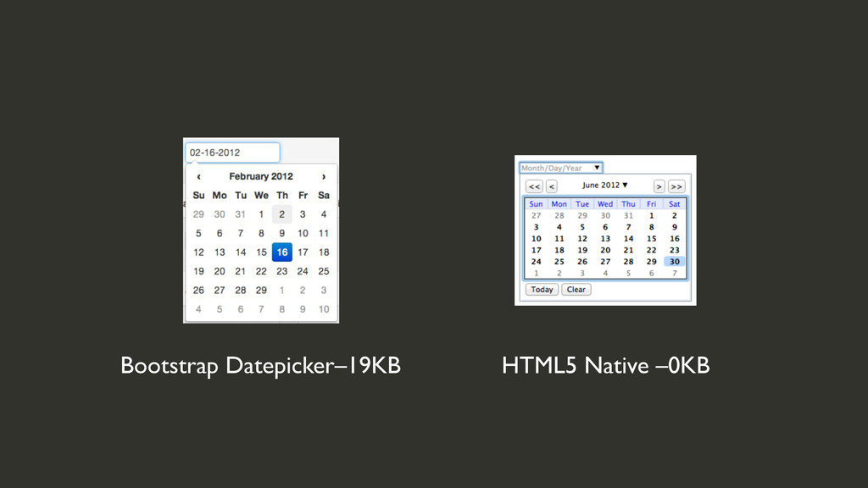The image size is (868, 488).
Task: Pick June 13 in native datepicker
Action: click(x=605, y=239)
